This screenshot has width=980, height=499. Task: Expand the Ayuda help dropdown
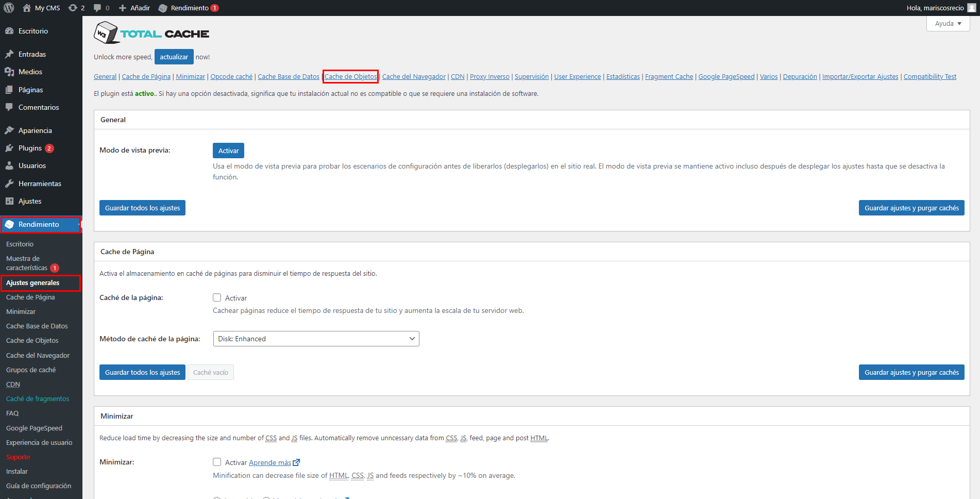point(948,24)
